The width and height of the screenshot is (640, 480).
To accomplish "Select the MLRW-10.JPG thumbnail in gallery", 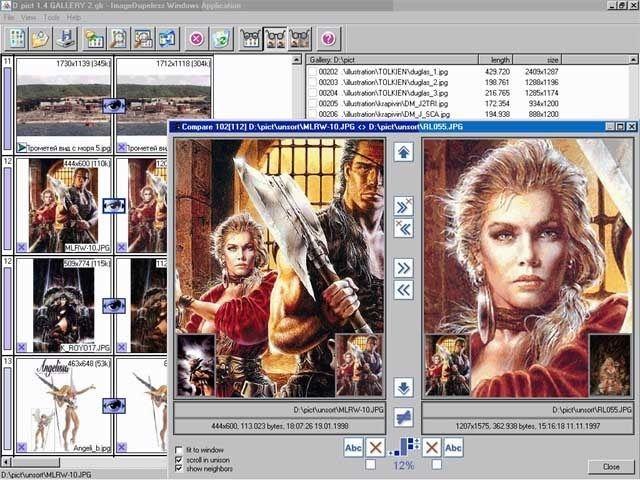I will point(62,205).
